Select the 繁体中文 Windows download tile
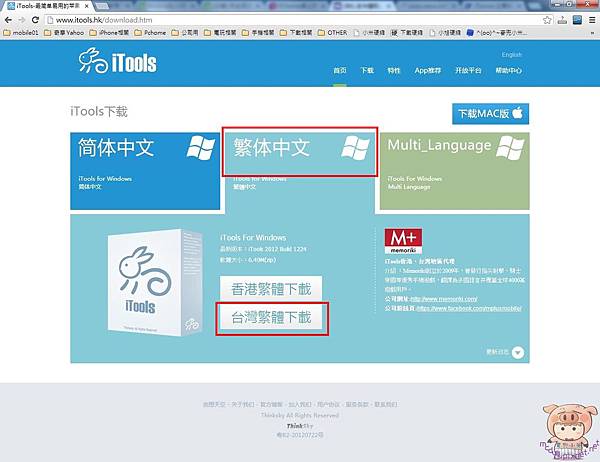This screenshot has width=600, height=462. [x=300, y=171]
